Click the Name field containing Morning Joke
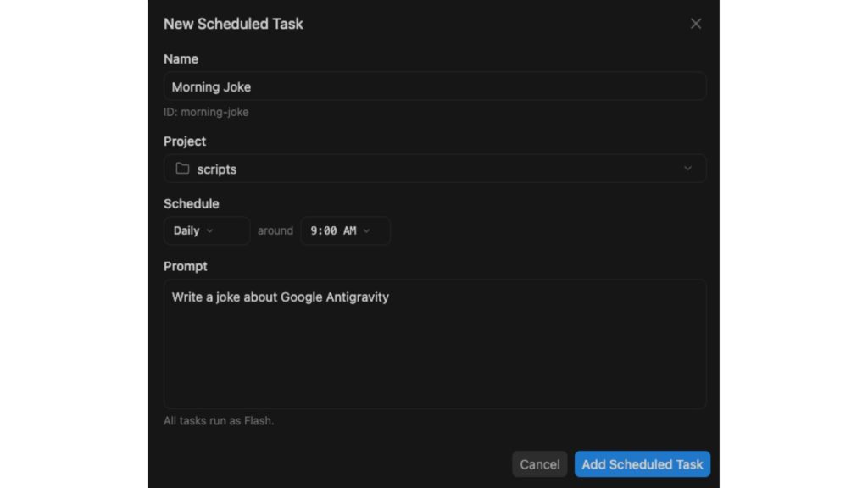Image resolution: width=868 pixels, height=488 pixels. click(x=435, y=86)
